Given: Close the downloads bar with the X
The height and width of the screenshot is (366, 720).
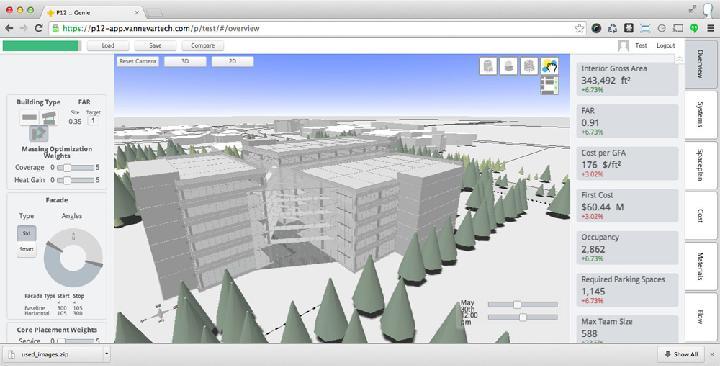Looking at the screenshot, I should (x=713, y=354).
